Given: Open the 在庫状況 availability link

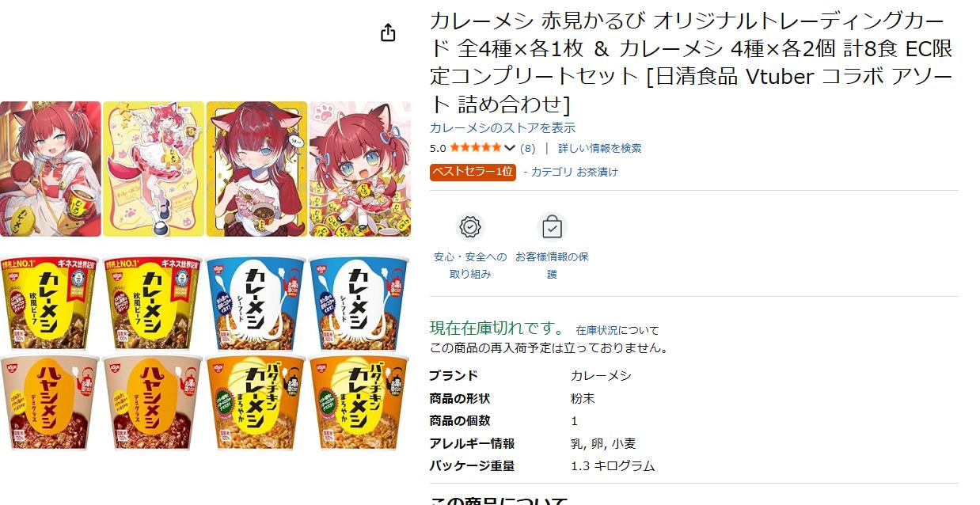Looking at the screenshot, I should (597, 330).
